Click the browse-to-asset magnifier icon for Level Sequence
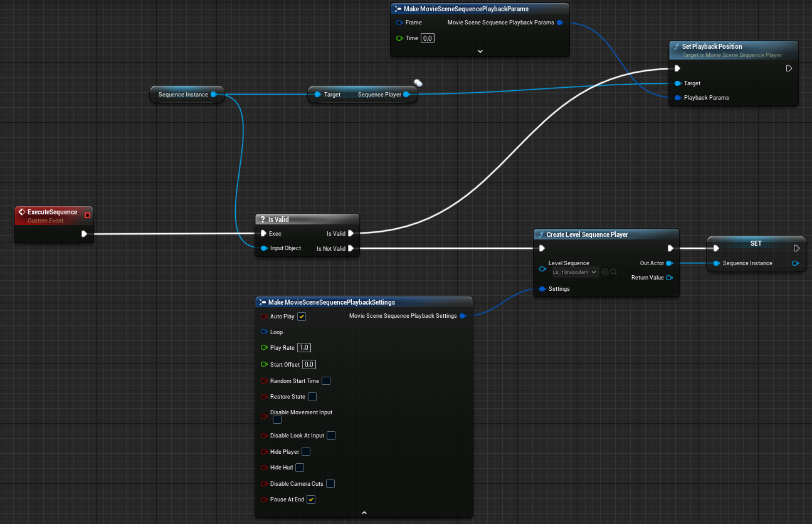The height and width of the screenshot is (524, 812). click(614, 272)
